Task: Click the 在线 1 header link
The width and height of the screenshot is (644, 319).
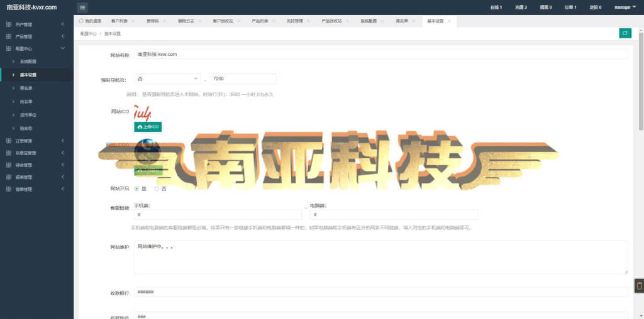Action: click(496, 8)
